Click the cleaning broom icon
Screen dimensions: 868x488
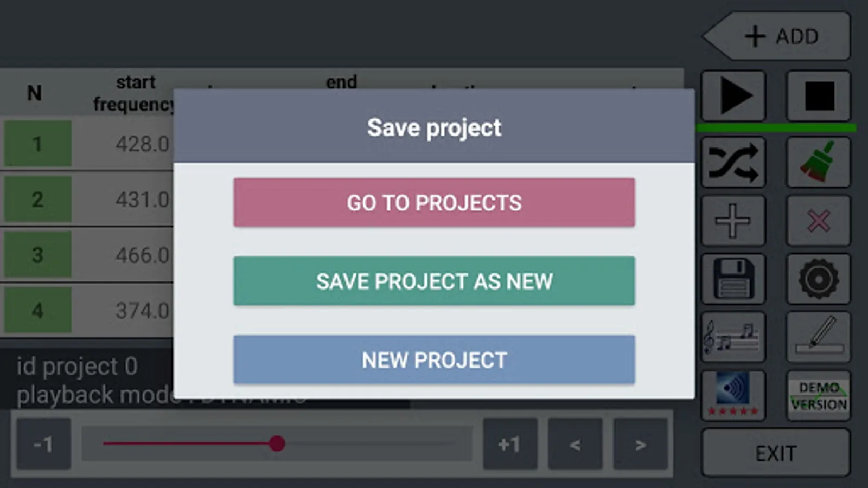[x=818, y=162]
